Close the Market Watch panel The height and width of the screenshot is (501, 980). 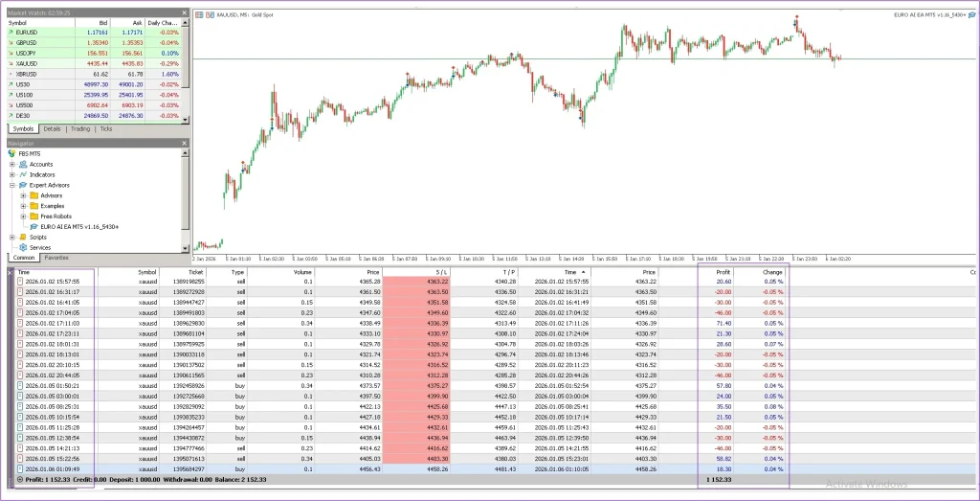click(x=186, y=13)
